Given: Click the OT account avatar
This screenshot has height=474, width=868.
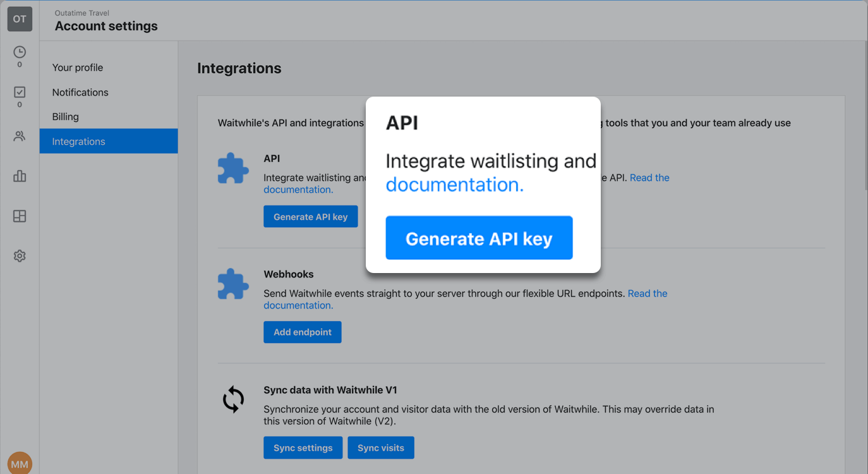Looking at the screenshot, I should 20,19.
